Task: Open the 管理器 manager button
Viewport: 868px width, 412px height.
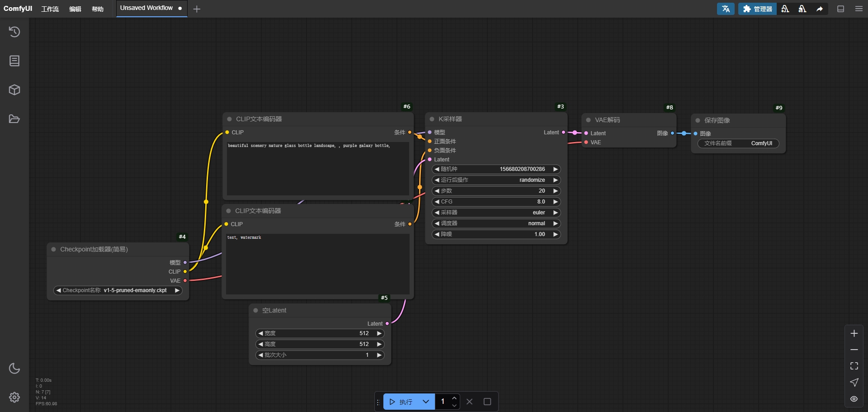Action: tap(757, 9)
